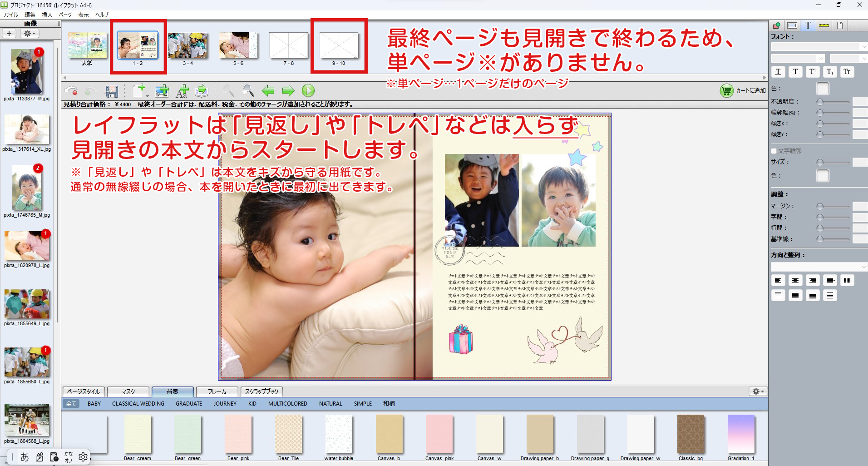Open the yellow ruler tab

pos(824,25)
